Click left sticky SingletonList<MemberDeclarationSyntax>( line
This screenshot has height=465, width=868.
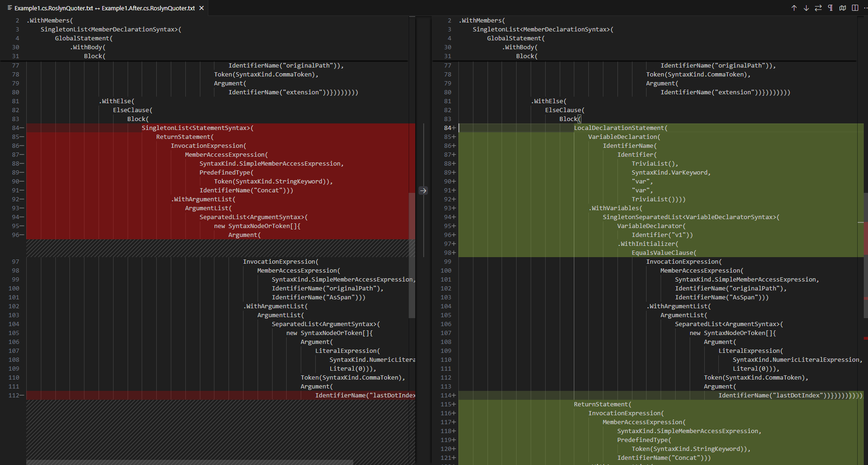pos(111,29)
